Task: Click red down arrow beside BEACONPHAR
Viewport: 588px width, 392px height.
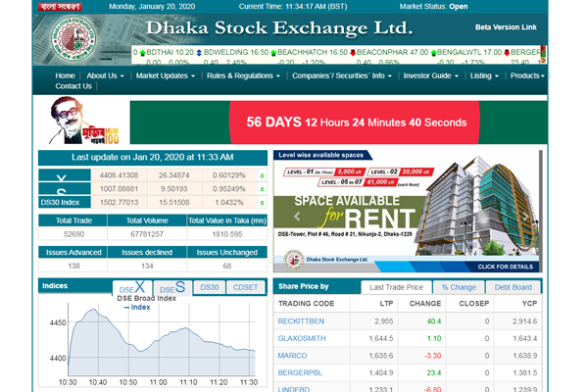Action: coord(353,53)
